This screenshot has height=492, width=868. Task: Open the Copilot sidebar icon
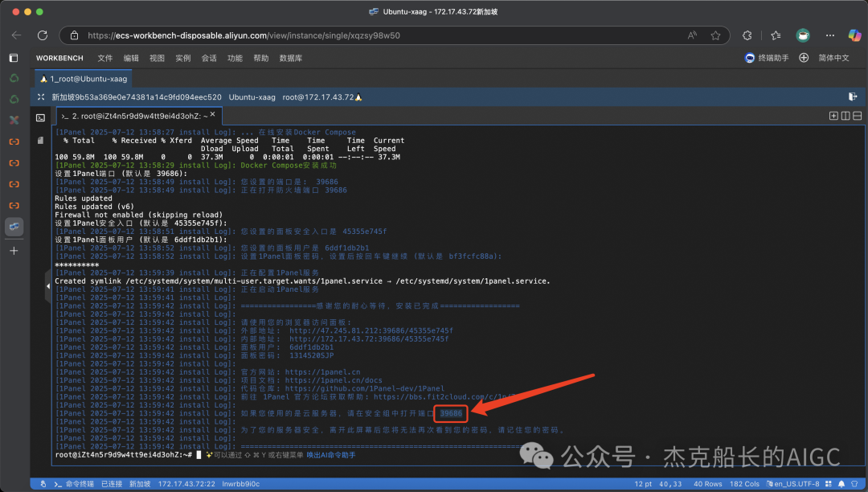click(x=854, y=35)
